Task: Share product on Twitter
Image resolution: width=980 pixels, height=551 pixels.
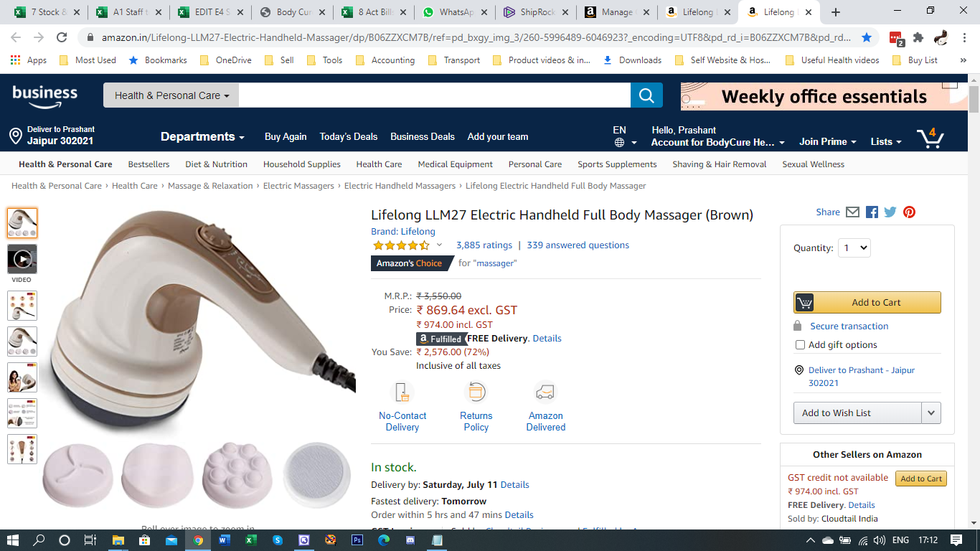Action: 890,212
